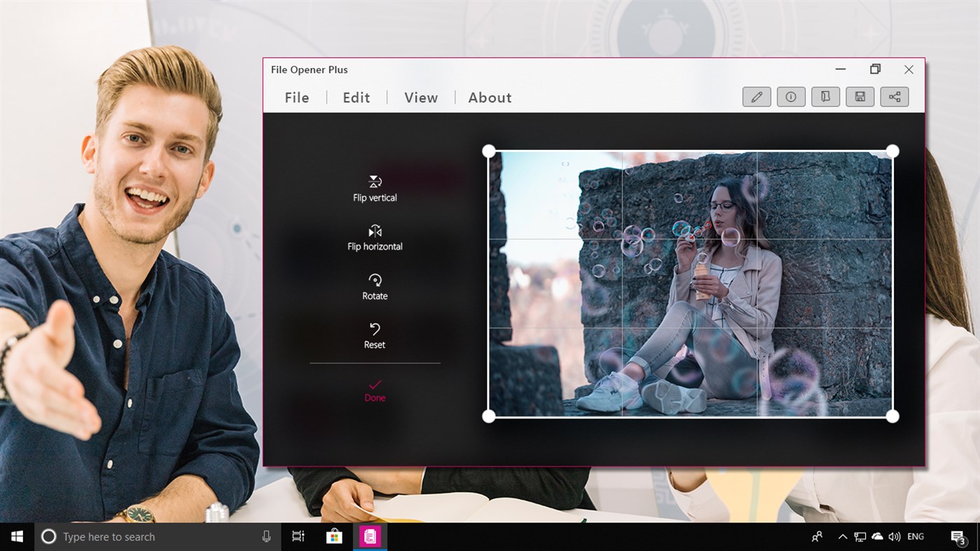
Task: Open the volume control in system tray
Action: 895,537
